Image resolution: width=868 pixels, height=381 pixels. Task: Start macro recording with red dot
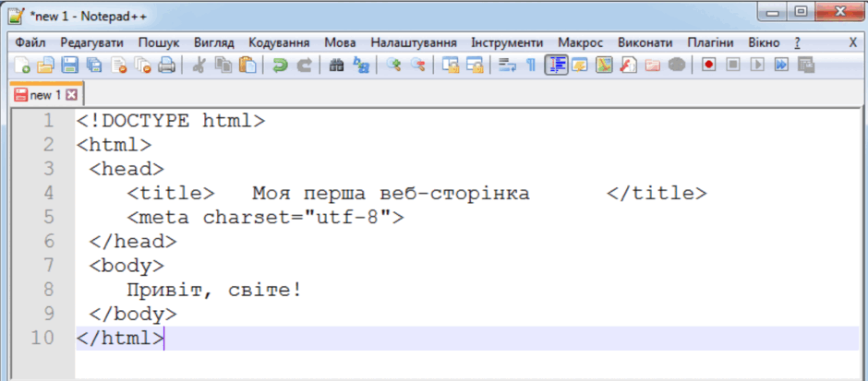pyautogui.click(x=708, y=65)
